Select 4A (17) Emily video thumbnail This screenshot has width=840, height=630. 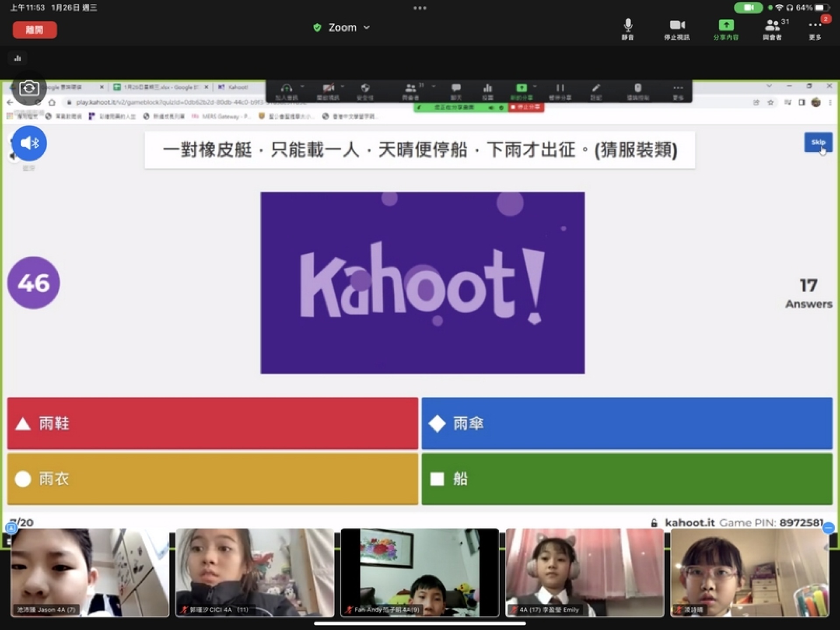point(584,573)
